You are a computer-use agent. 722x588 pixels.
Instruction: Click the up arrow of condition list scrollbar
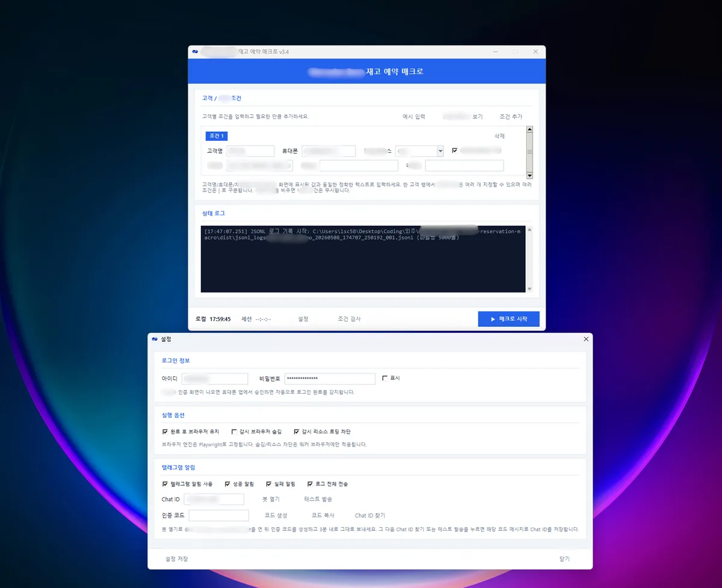(x=529, y=129)
